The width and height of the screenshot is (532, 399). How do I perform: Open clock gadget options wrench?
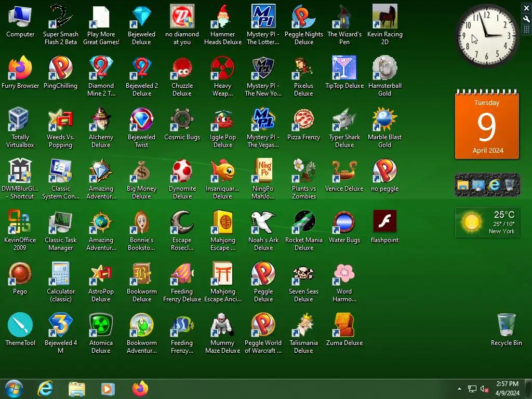click(527, 19)
